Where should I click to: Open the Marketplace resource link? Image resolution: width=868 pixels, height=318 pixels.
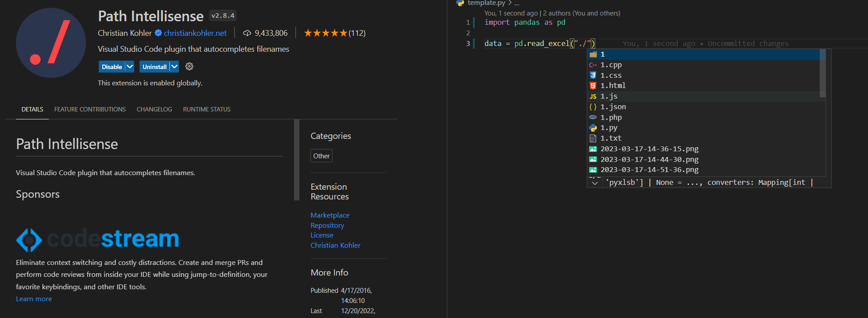tap(330, 215)
